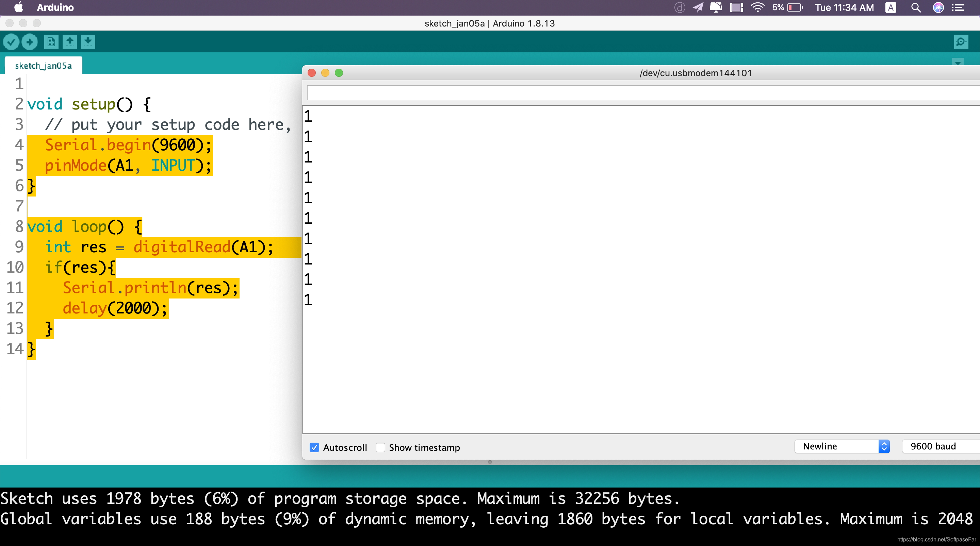This screenshot has height=546, width=980.
Task: Open the Notification Center list icon
Action: 958,7
